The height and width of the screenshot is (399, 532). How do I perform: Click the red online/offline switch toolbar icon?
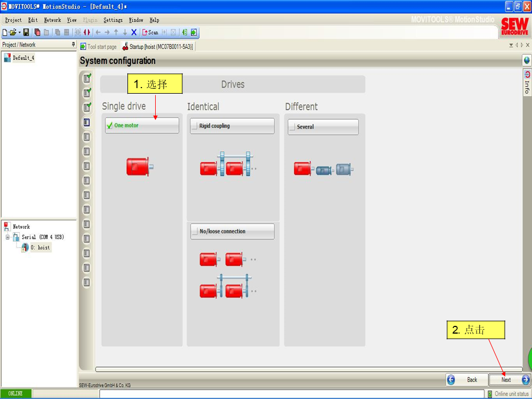click(x=87, y=33)
